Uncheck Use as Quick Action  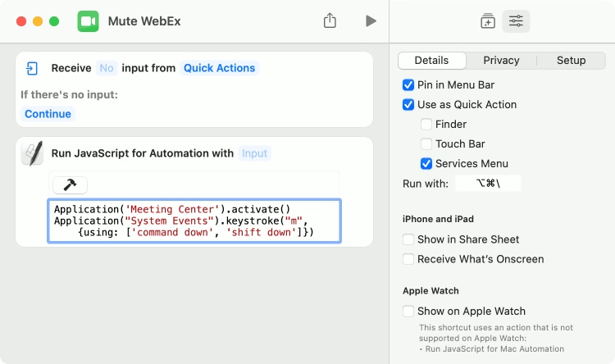click(408, 105)
